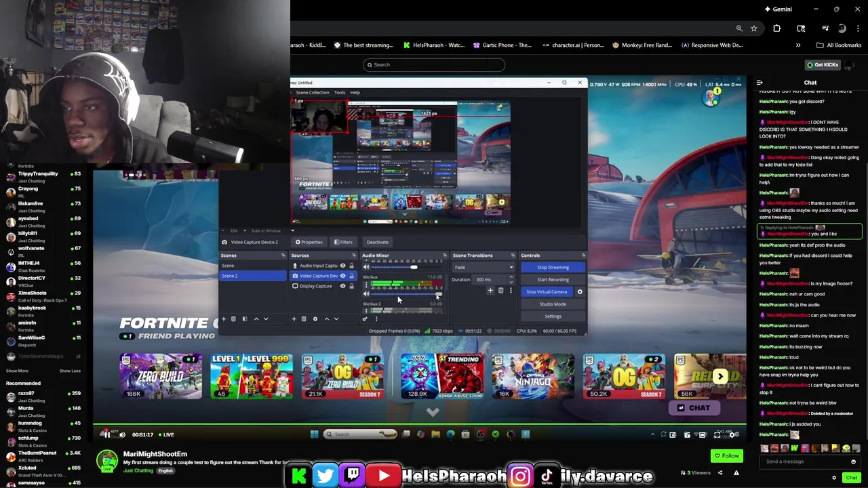Bookmark this page star icon

pos(753,28)
